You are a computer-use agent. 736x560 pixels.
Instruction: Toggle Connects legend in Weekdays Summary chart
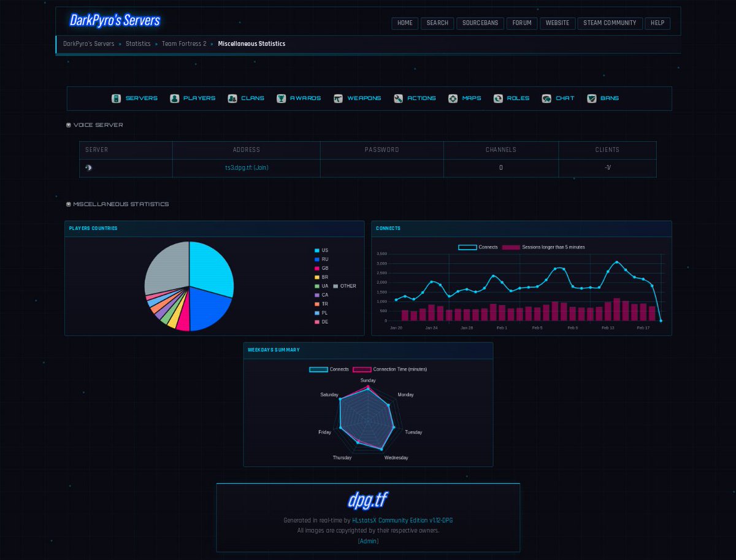pos(329,369)
